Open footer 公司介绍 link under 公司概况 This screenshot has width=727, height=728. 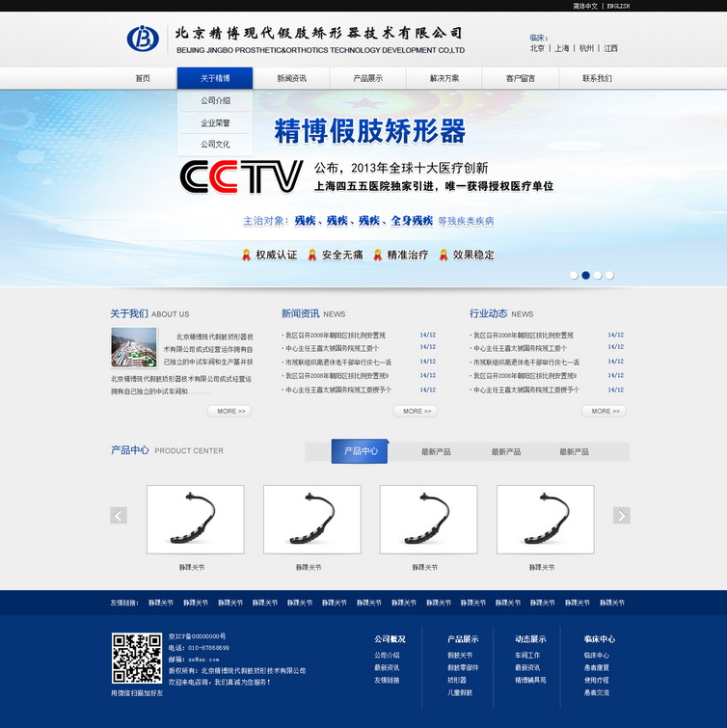(387, 655)
